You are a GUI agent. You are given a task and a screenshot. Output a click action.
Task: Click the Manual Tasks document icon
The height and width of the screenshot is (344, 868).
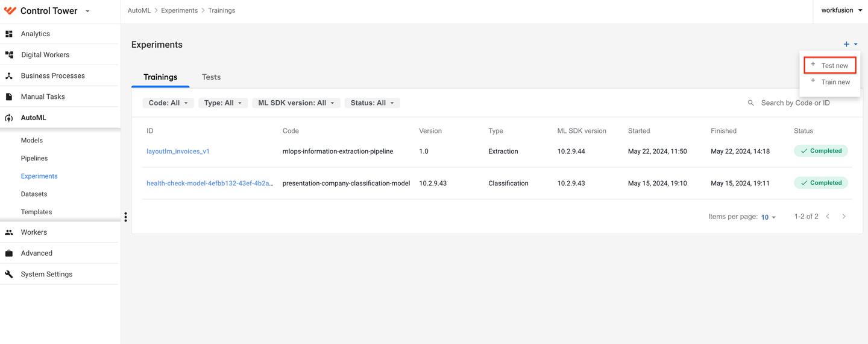[9, 97]
